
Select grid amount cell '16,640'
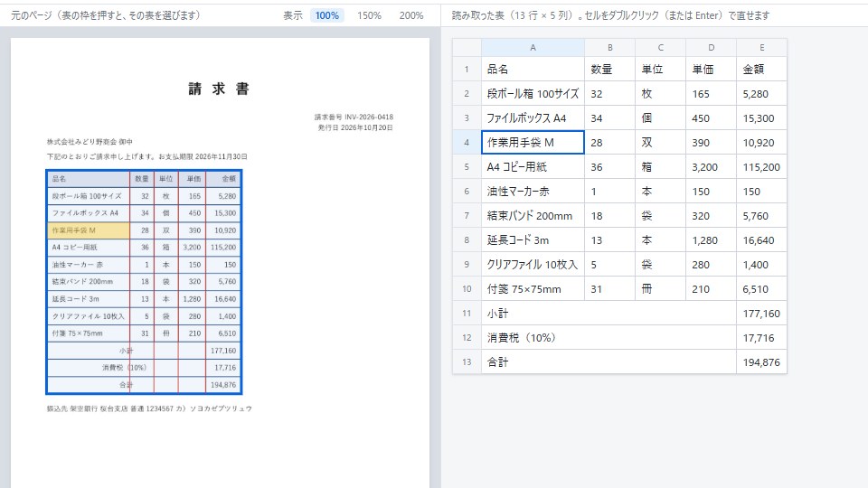(761, 239)
